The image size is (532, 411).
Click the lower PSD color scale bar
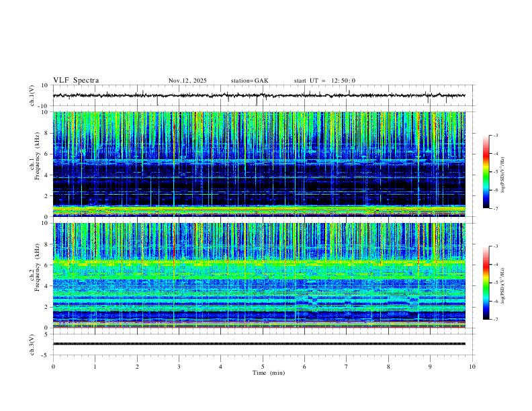[486, 283]
